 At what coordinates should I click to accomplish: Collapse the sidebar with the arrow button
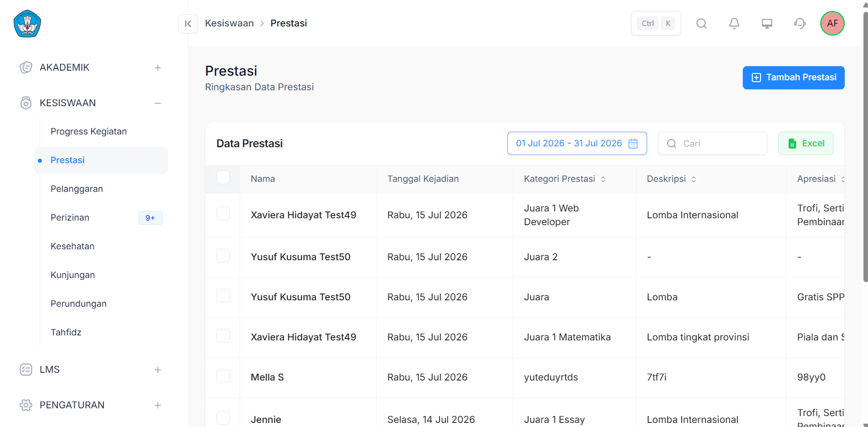coord(188,24)
